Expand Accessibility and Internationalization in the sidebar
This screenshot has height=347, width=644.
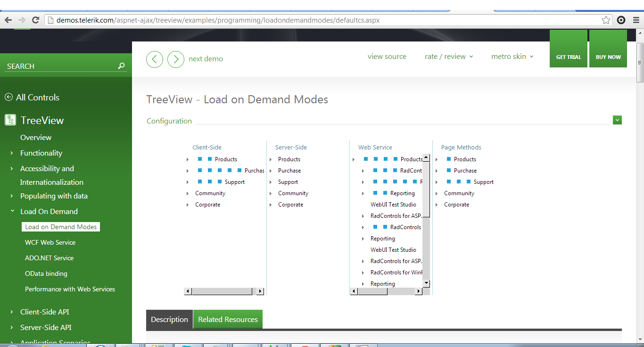12,169
